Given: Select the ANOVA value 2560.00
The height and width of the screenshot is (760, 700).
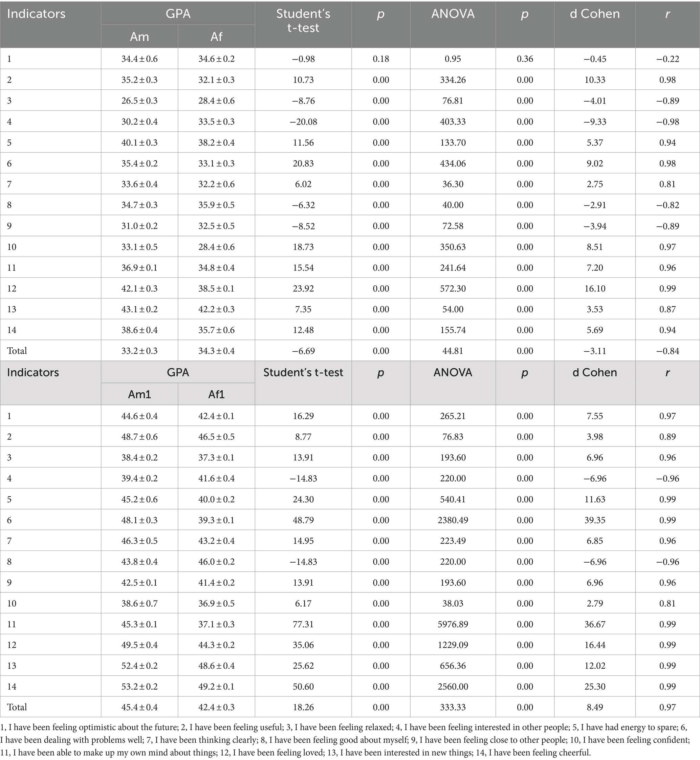Looking at the screenshot, I should 453,687.
